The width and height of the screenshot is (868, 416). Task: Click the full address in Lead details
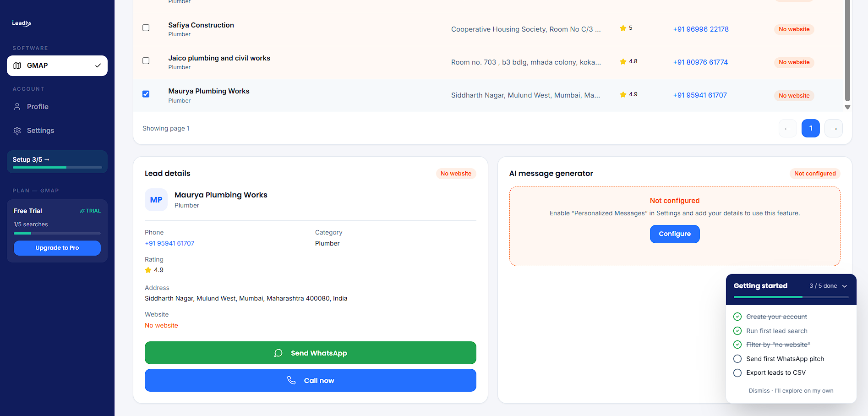tap(246, 298)
